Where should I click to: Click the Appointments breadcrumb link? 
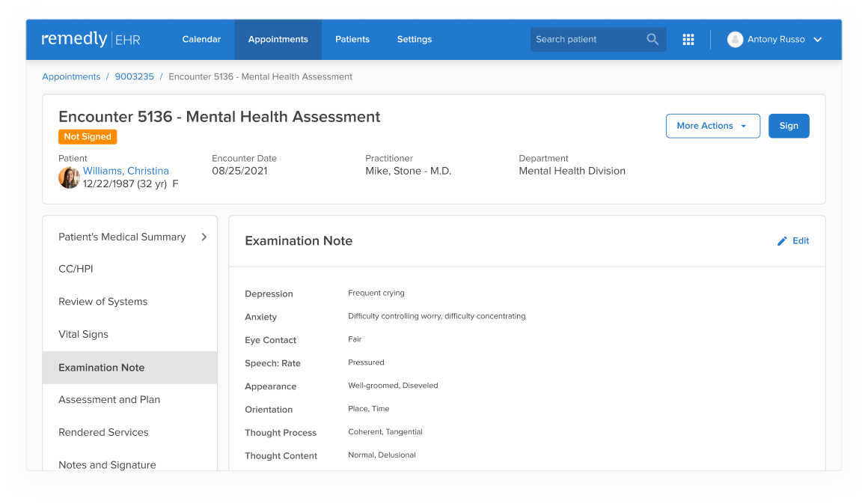71,77
